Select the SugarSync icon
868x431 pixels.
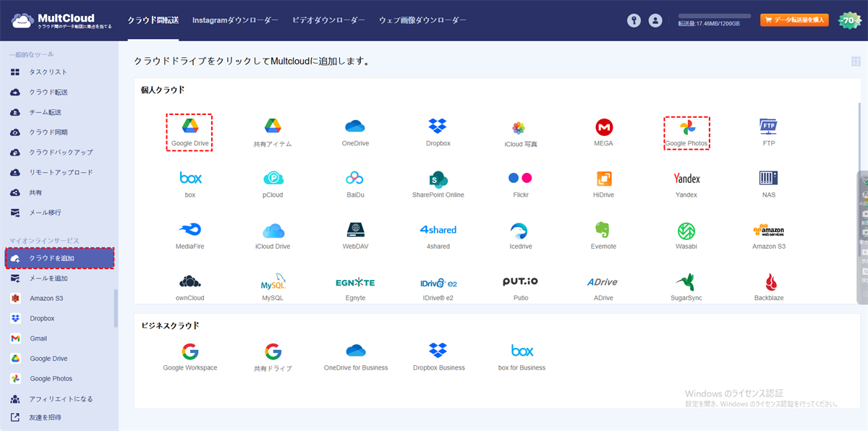coord(686,287)
